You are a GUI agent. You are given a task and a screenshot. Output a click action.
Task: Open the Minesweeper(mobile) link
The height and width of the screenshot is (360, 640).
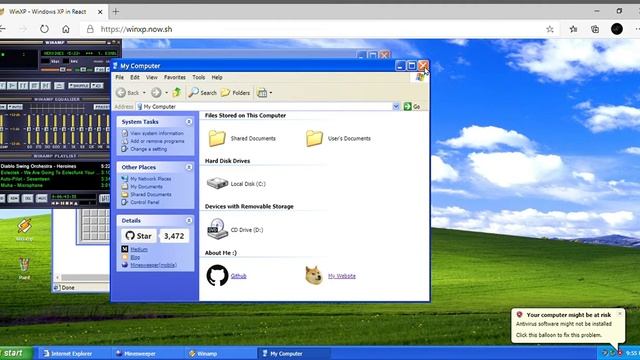click(153, 265)
